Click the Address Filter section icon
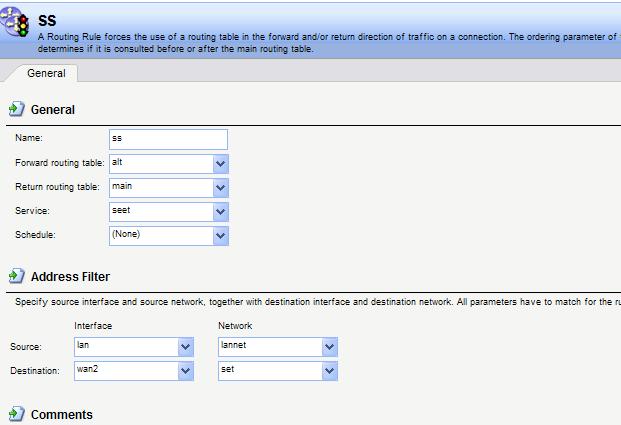The height and width of the screenshot is (425, 621). point(16,276)
